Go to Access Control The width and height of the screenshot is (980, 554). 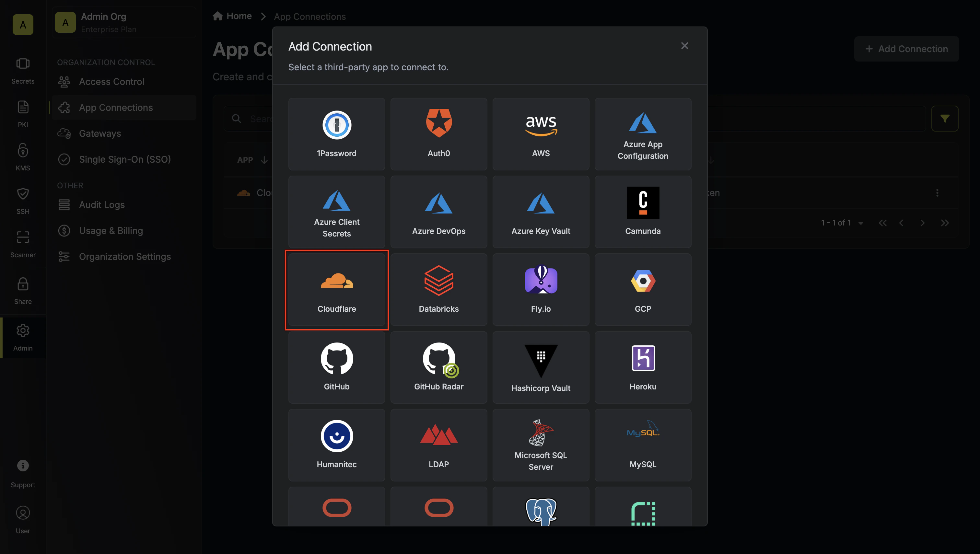pos(124,81)
